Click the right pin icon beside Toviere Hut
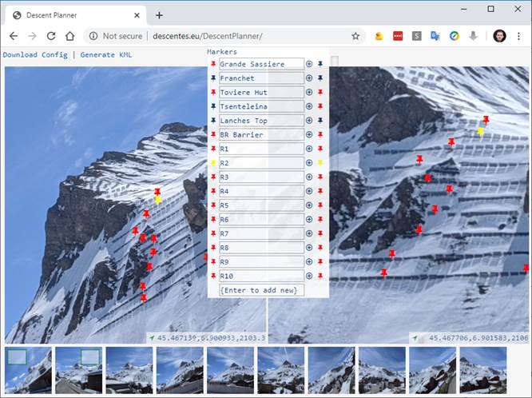The width and height of the screenshot is (532, 398). tap(320, 93)
